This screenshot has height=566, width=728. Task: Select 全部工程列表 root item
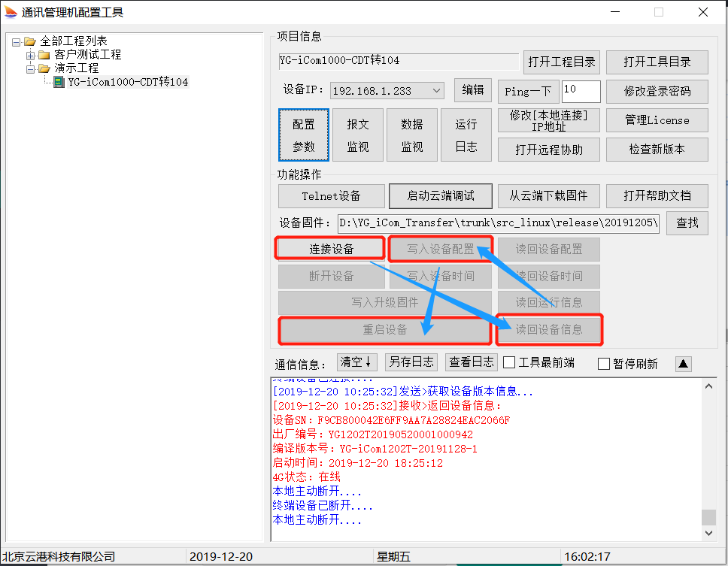pos(73,41)
